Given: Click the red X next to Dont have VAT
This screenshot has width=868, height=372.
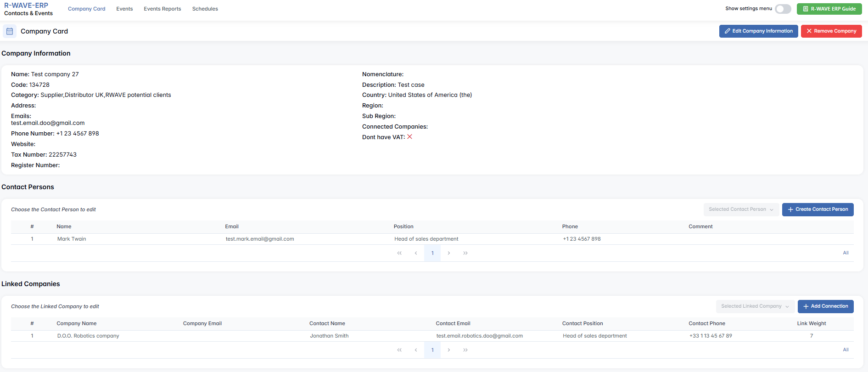Looking at the screenshot, I should click(409, 137).
